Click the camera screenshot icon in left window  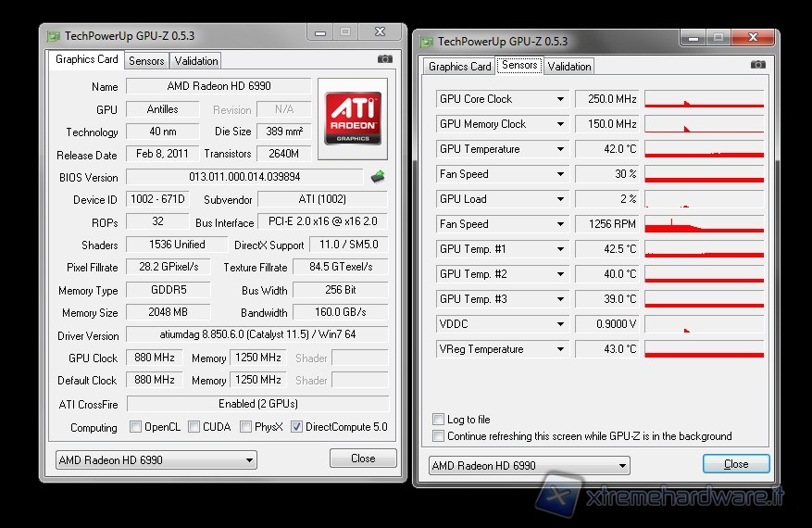click(x=384, y=59)
